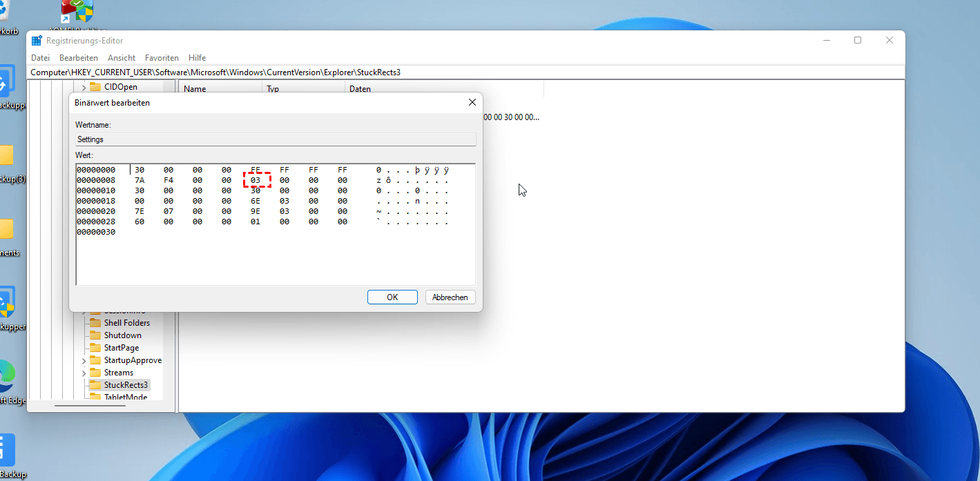Expand the CIDOpen tree node
Image resolution: width=980 pixels, height=481 pixels.
(x=84, y=87)
